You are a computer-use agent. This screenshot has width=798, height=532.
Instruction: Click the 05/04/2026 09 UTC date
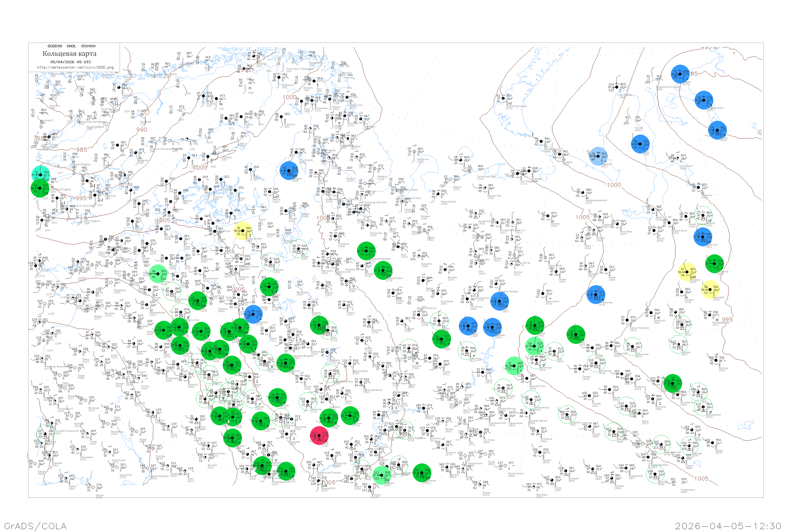click(70, 62)
